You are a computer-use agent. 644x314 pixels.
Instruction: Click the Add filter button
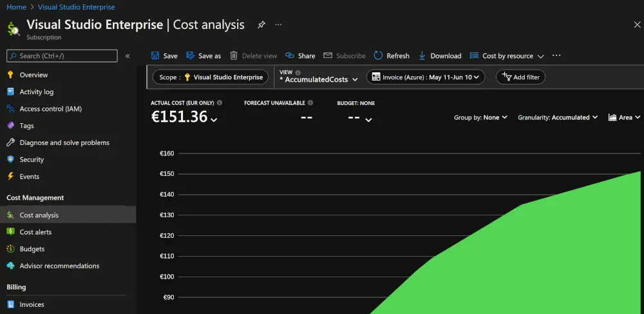click(520, 77)
